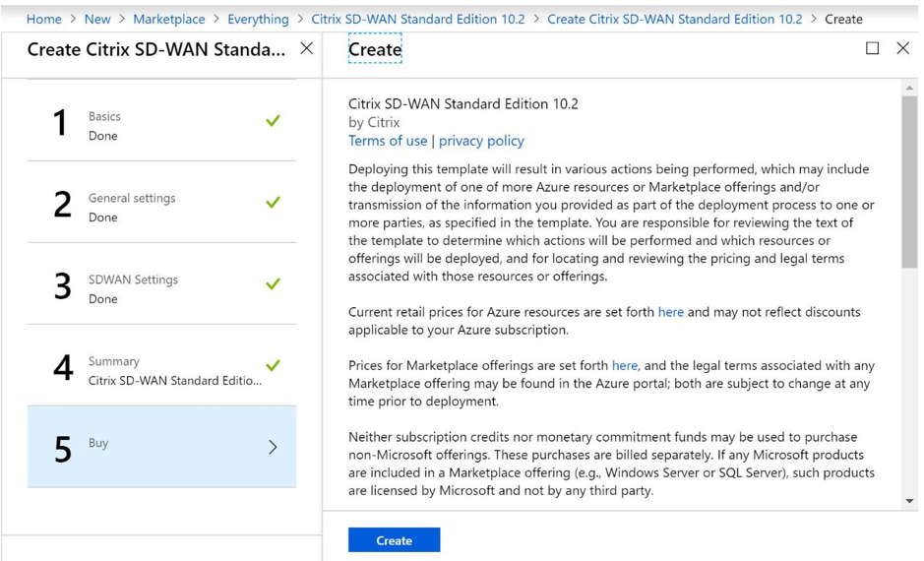This screenshot has height=561, width=924.
Task: Click the chevron arrow on Buy step
Action: 273,447
